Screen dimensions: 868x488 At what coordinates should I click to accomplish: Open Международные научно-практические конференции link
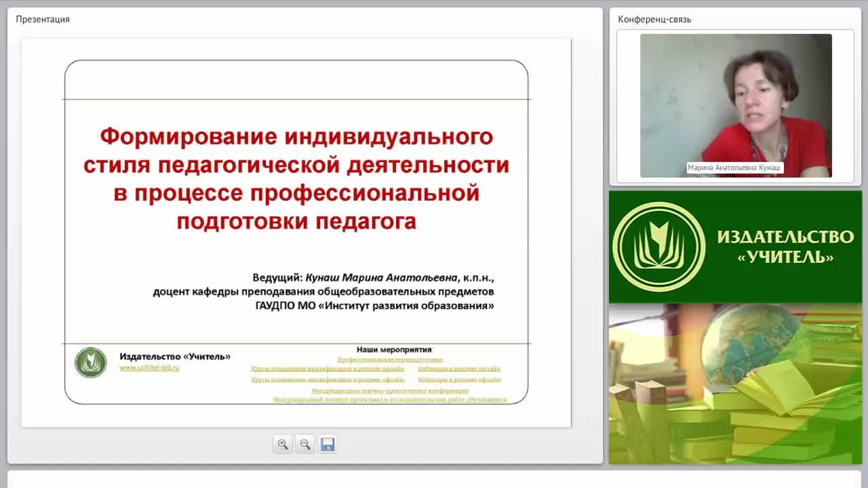[390, 391]
